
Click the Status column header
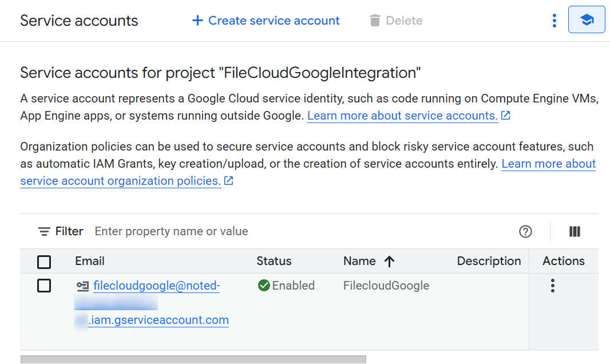pyautogui.click(x=274, y=261)
